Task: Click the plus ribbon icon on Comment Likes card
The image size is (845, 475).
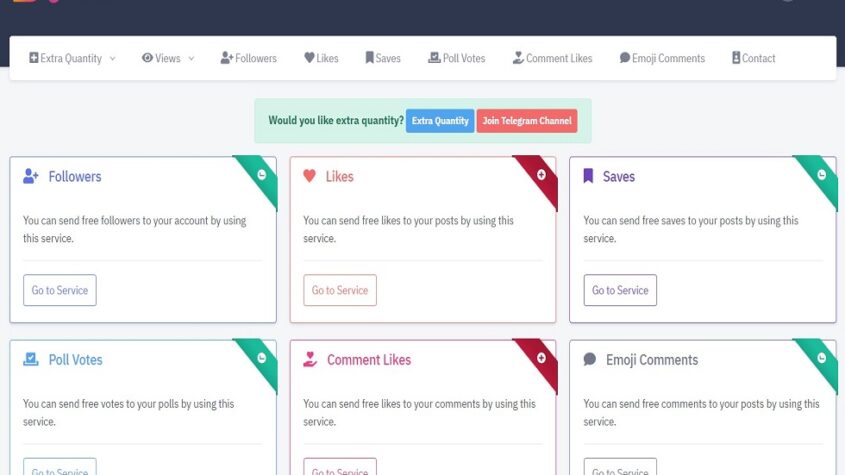Action: coord(541,358)
